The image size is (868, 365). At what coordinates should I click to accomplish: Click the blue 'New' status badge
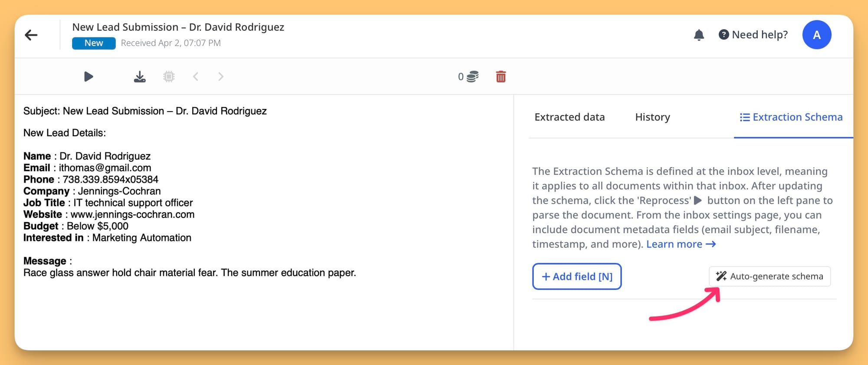(x=94, y=43)
